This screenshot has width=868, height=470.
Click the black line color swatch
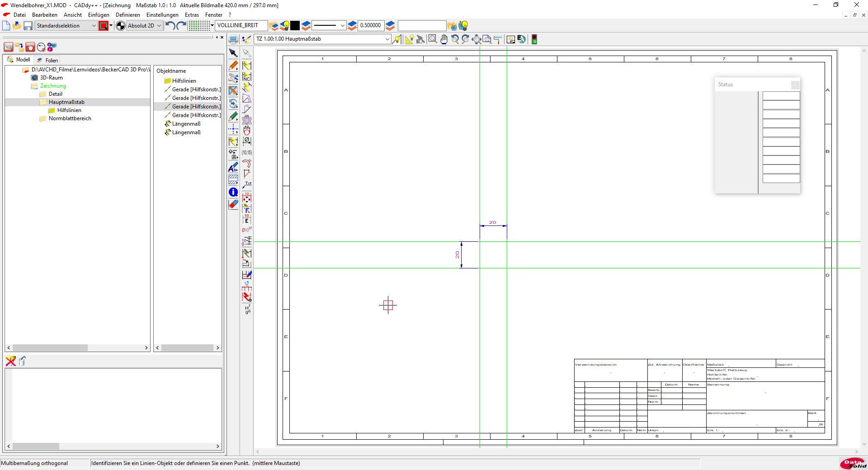point(295,26)
